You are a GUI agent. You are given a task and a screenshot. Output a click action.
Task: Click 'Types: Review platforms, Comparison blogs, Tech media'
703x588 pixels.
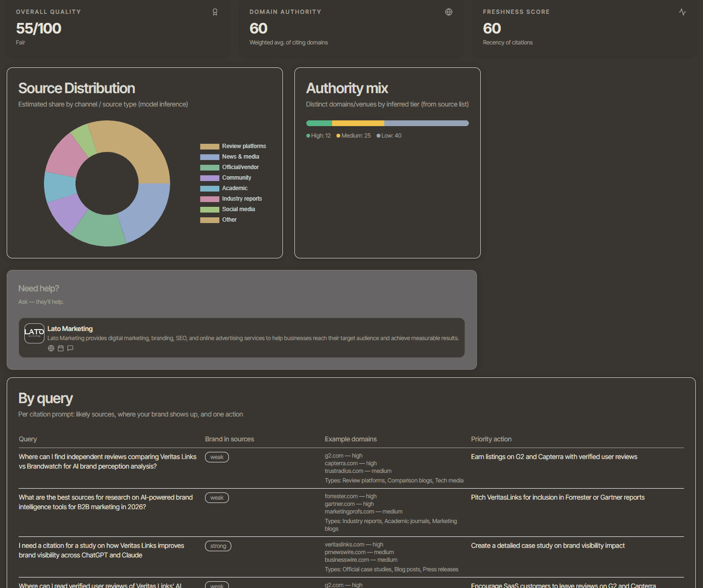point(394,481)
